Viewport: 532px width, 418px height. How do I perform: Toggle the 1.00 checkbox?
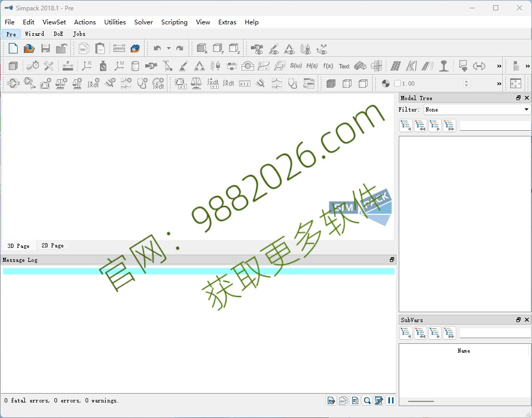click(x=397, y=83)
